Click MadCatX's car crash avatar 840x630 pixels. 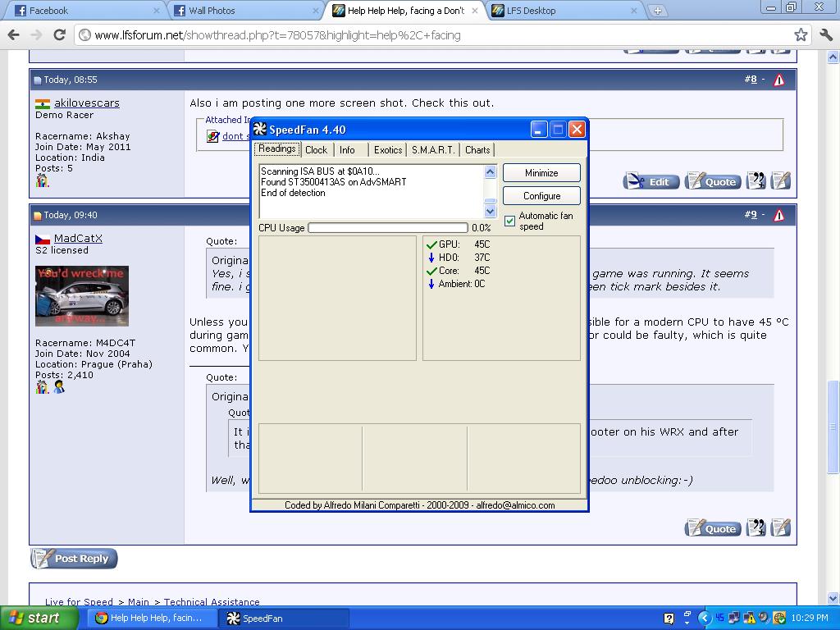coord(82,295)
